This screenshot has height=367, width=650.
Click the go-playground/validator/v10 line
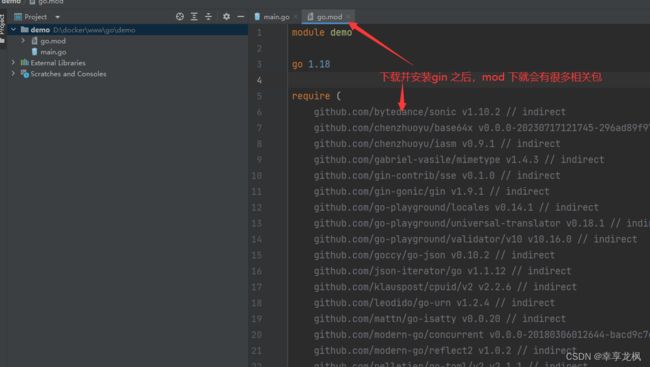pyautogui.click(x=475, y=239)
